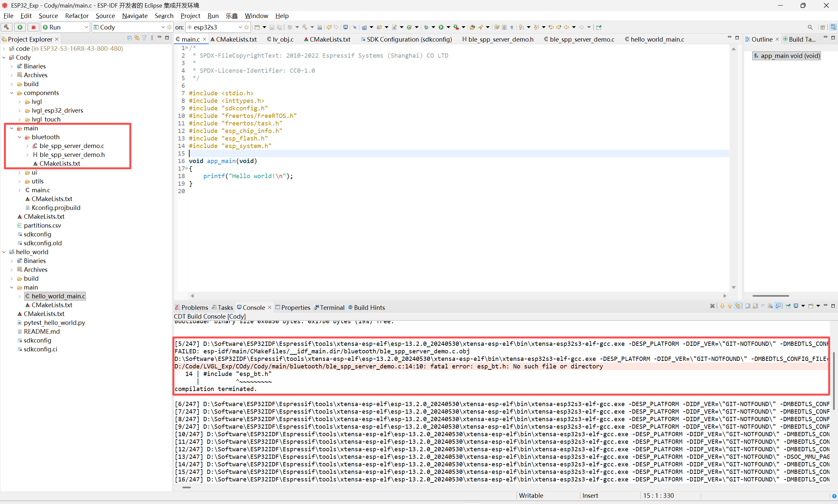Expand ble_spp_server_demo.c tree node
Screen dimensions: 838x504
click(x=27, y=146)
